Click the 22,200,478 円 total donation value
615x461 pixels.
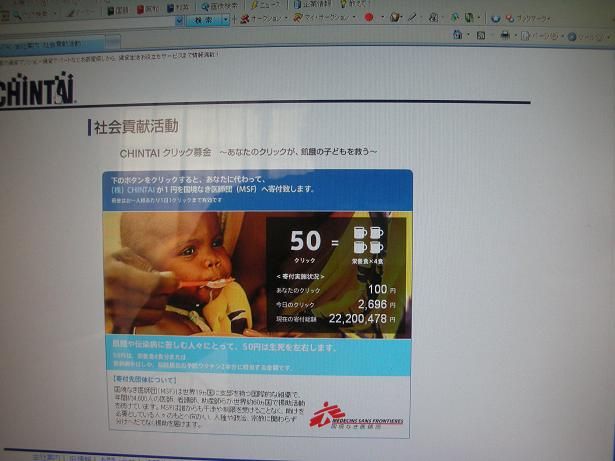[362, 319]
